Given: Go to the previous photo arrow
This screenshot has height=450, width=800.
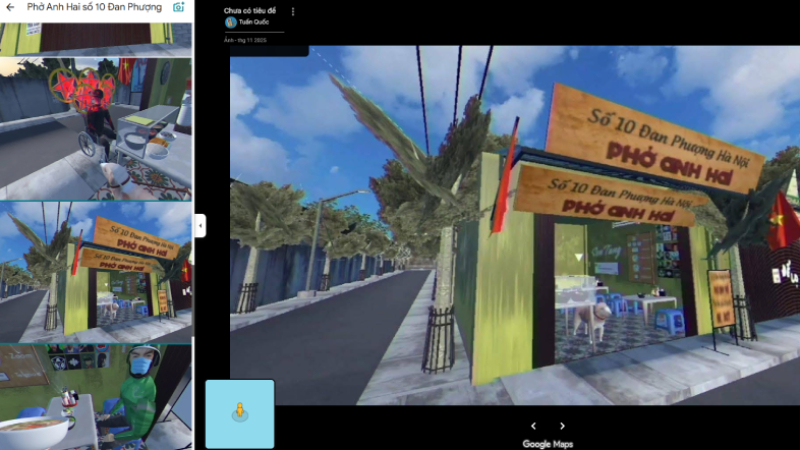Looking at the screenshot, I should coord(533,426).
